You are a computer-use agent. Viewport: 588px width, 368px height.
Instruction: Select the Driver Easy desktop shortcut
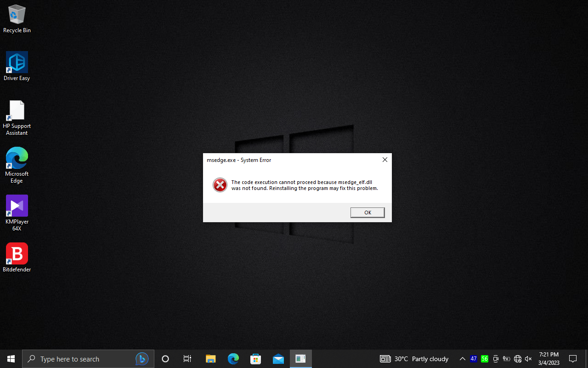[x=17, y=67]
